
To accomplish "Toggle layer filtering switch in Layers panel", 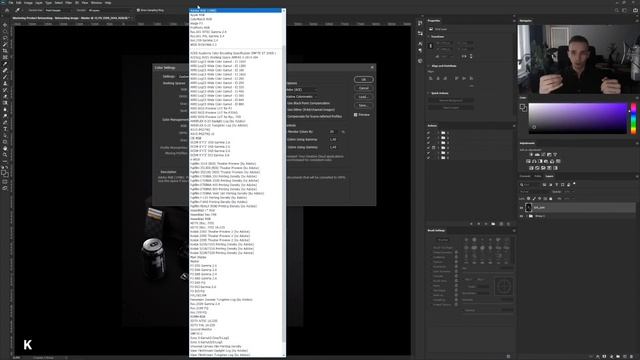I will coord(574,184).
